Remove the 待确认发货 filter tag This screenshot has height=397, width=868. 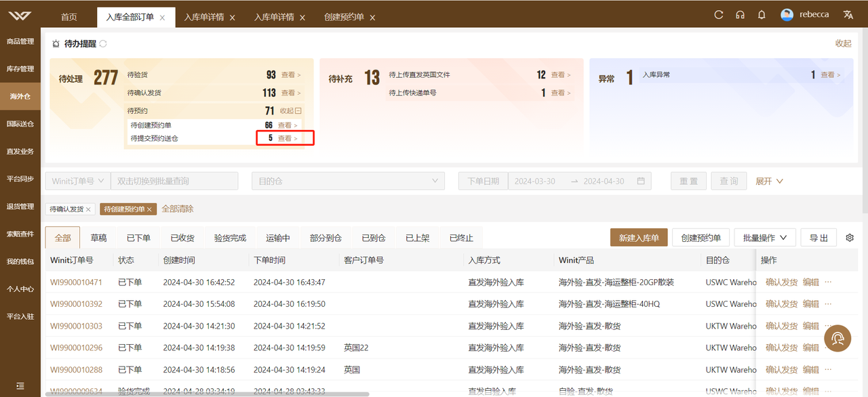point(88,209)
